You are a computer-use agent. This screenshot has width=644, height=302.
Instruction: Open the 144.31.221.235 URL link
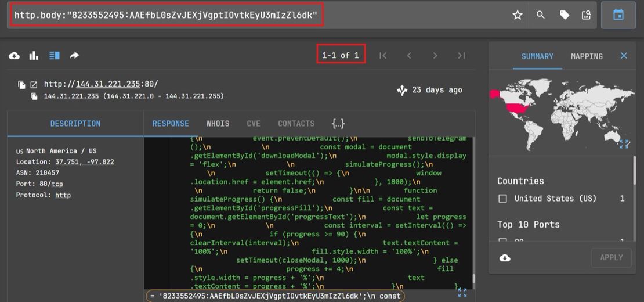pyautogui.click(x=108, y=84)
